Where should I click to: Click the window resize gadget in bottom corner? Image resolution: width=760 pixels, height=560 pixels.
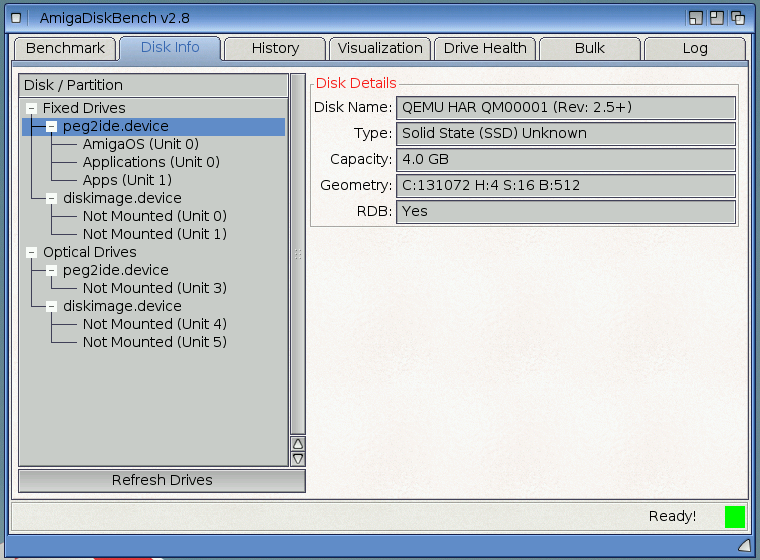pyautogui.click(x=744, y=545)
